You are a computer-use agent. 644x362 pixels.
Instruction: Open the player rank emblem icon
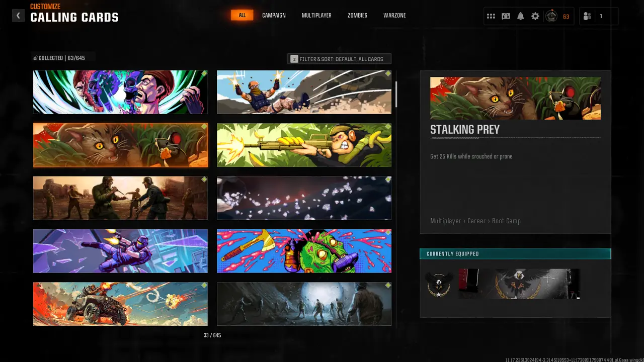click(x=552, y=16)
